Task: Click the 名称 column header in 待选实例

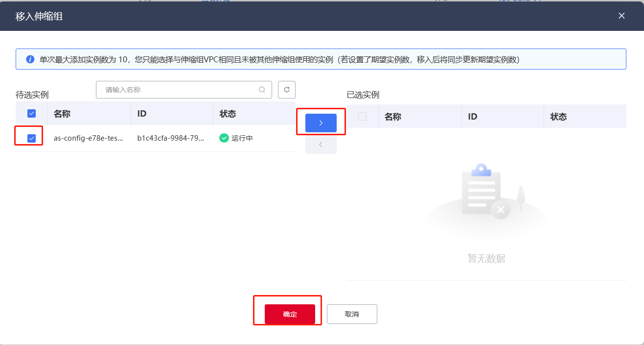Action: tap(61, 113)
